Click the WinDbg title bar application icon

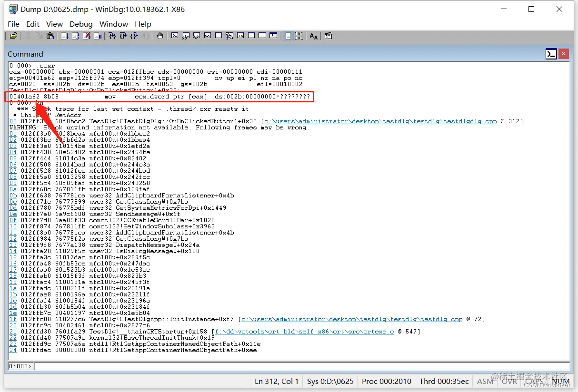[13, 9]
